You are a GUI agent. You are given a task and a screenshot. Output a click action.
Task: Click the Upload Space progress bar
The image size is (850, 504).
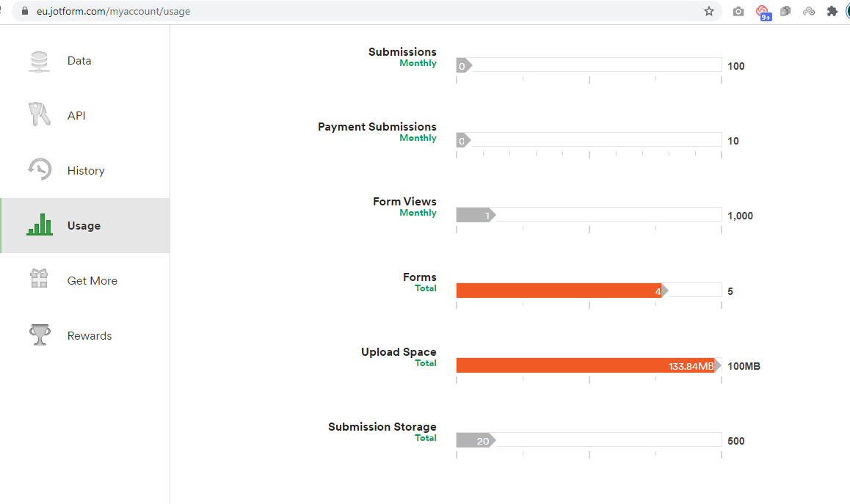[x=587, y=365]
